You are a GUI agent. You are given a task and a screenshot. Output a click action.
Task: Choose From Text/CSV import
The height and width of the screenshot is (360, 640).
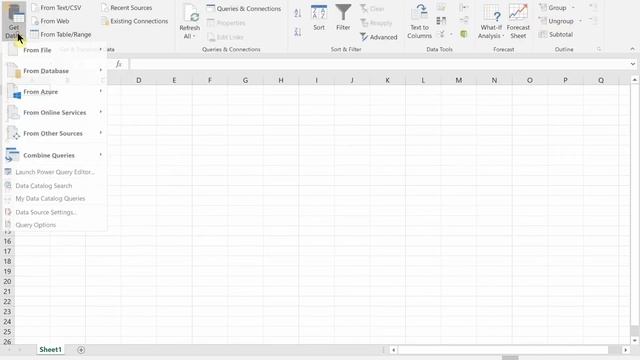(x=56, y=8)
